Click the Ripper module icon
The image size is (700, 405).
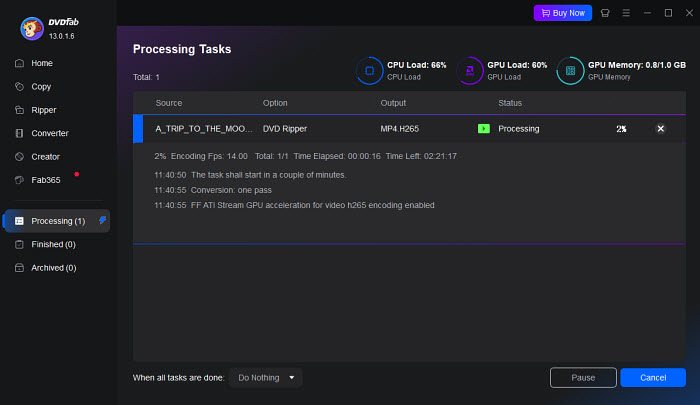coord(19,110)
